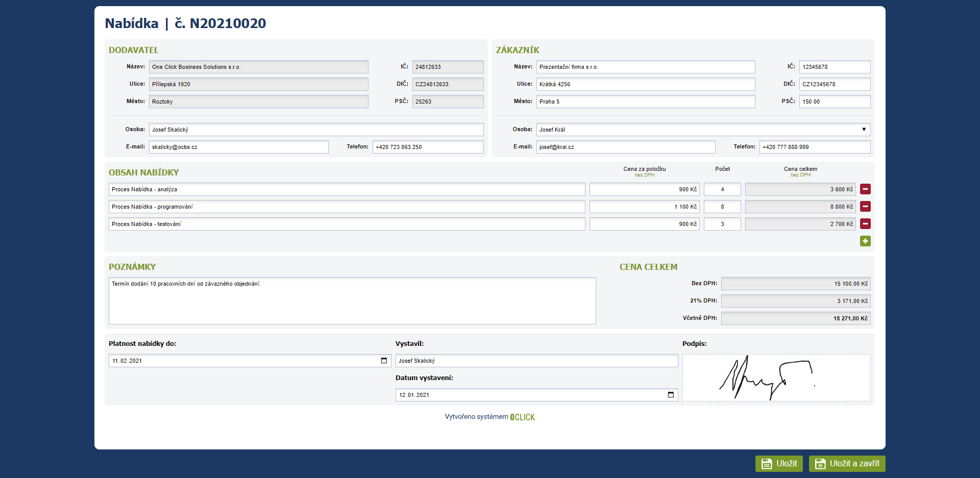Edit customer Město field 'Praha 5'

(x=646, y=102)
